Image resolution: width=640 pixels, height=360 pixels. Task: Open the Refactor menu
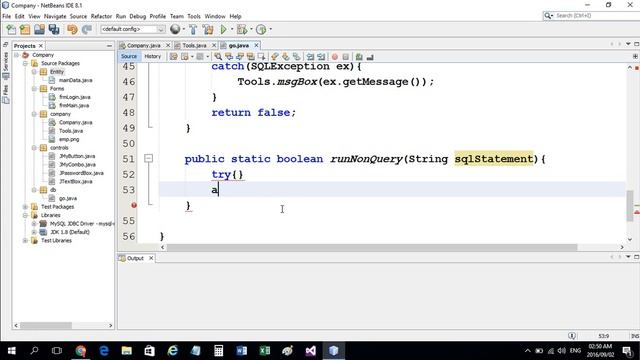tap(101, 16)
